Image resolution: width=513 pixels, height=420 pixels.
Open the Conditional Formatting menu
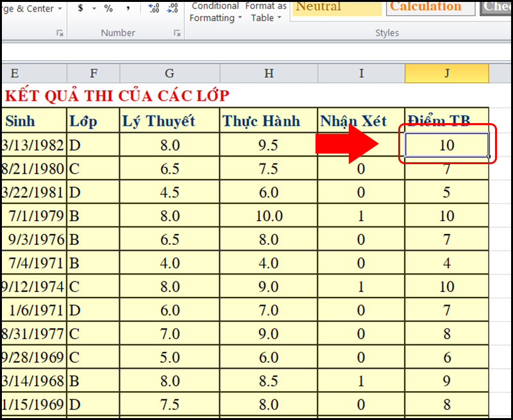pos(215,12)
